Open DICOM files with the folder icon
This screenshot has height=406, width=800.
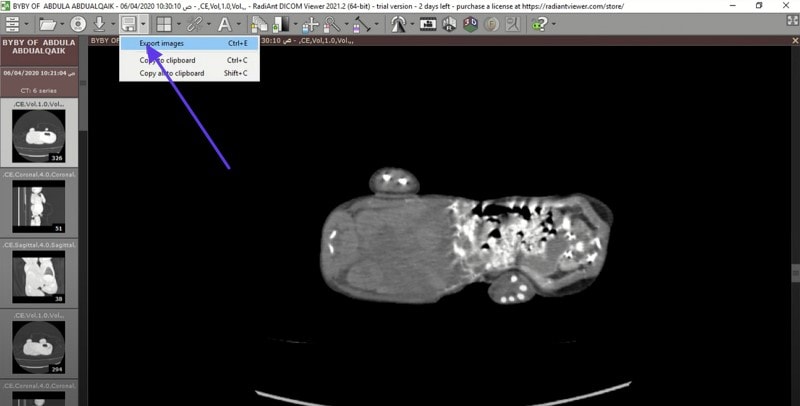point(47,24)
